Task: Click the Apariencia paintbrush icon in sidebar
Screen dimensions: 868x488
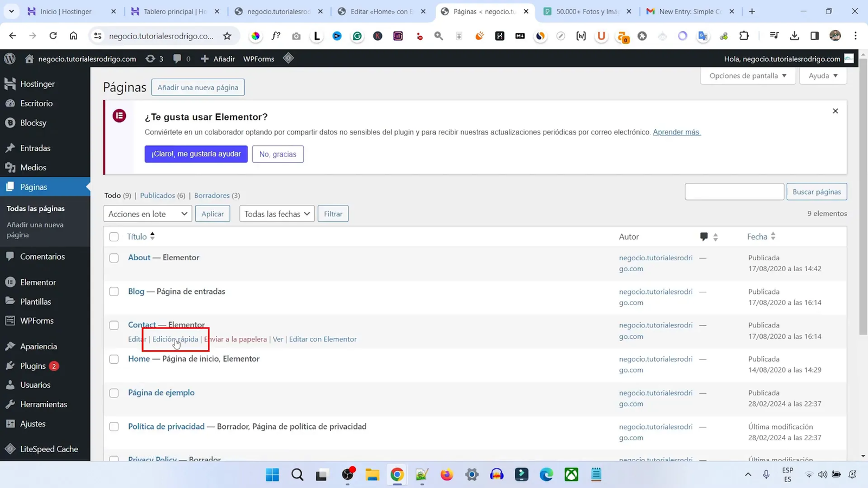Action: pos(12,346)
